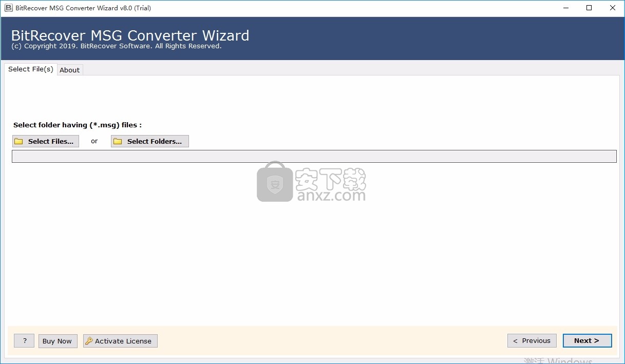Click the BitRecover app icon in the title bar
Image resolution: width=625 pixels, height=364 pixels.
pos(8,8)
